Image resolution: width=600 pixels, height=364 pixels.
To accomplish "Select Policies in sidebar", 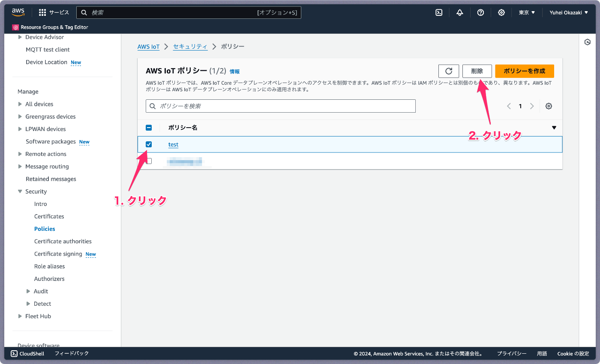I will point(45,229).
